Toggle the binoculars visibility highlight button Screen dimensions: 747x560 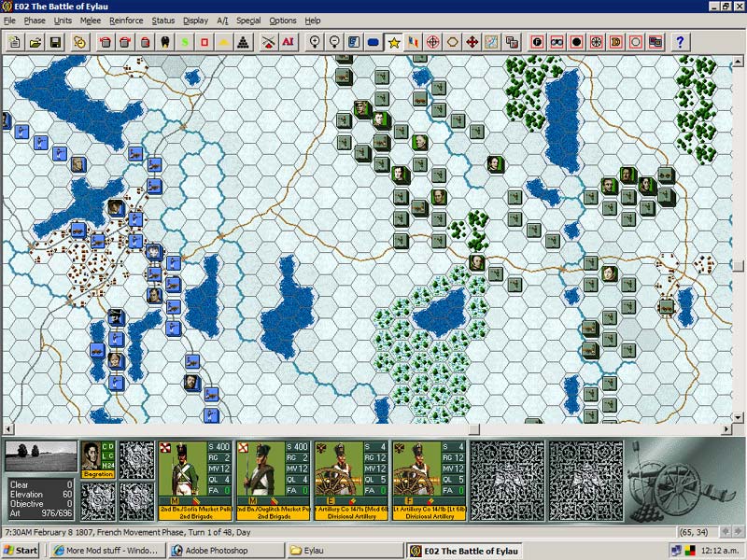[557, 42]
